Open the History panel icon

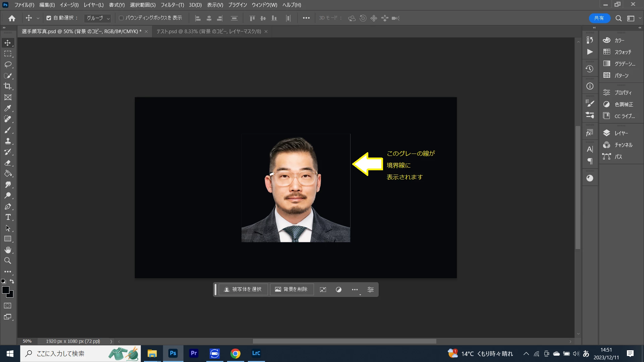tap(590, 69)
